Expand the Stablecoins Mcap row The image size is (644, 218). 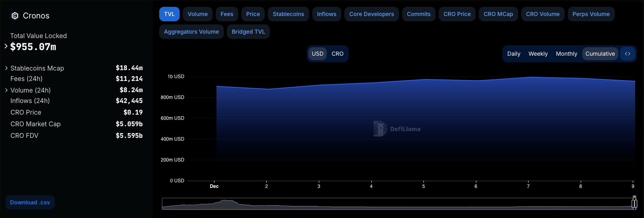(x=6, y=68)
